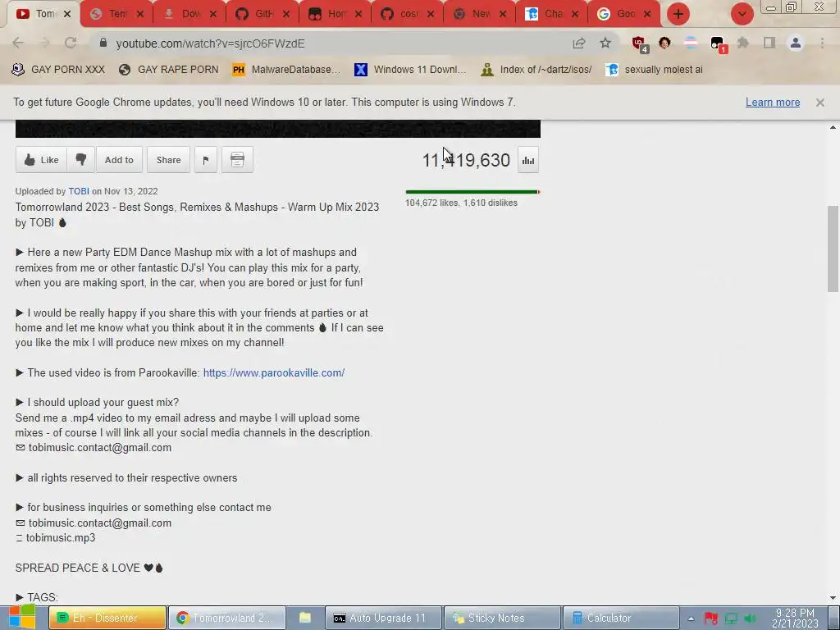Close the 'Goo' Google tab
This screenshot has width=840, height=630.
click(x=647, y=14)
